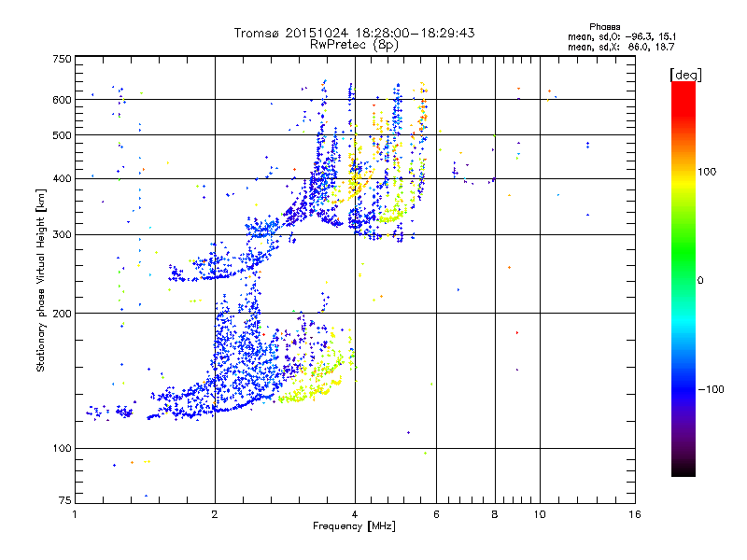747x560 pixels.
Task: Click the '10' x-axis frequency tick label
Action: tap(540, 514)
